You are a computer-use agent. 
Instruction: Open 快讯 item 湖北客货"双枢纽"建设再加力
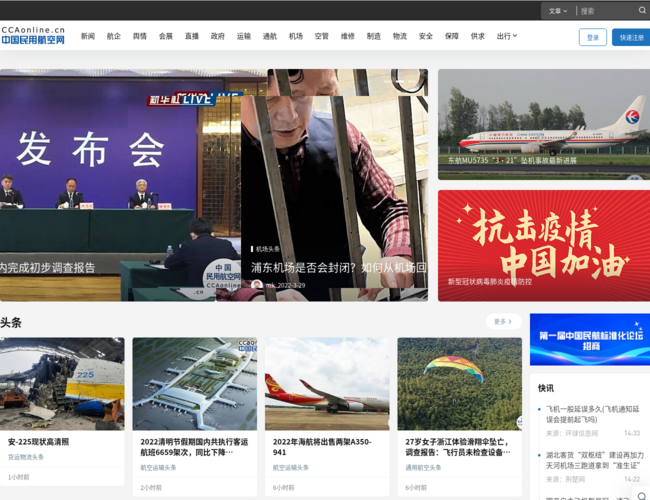(x=594, y=460)
